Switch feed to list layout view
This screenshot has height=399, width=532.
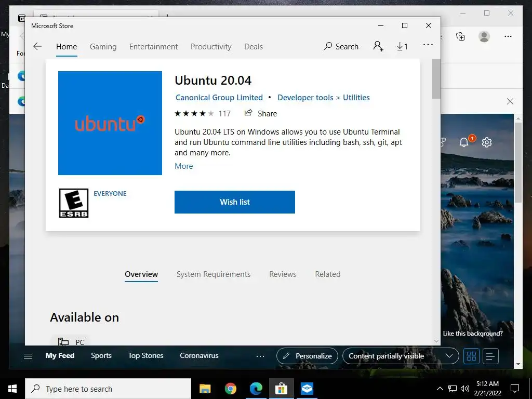click(490, 356)
